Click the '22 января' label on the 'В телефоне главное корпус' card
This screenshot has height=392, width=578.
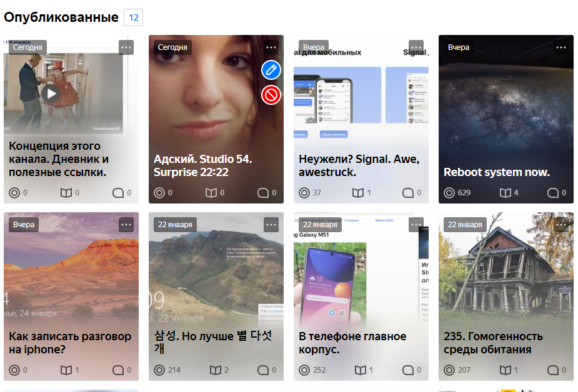[x=320, y=225]
